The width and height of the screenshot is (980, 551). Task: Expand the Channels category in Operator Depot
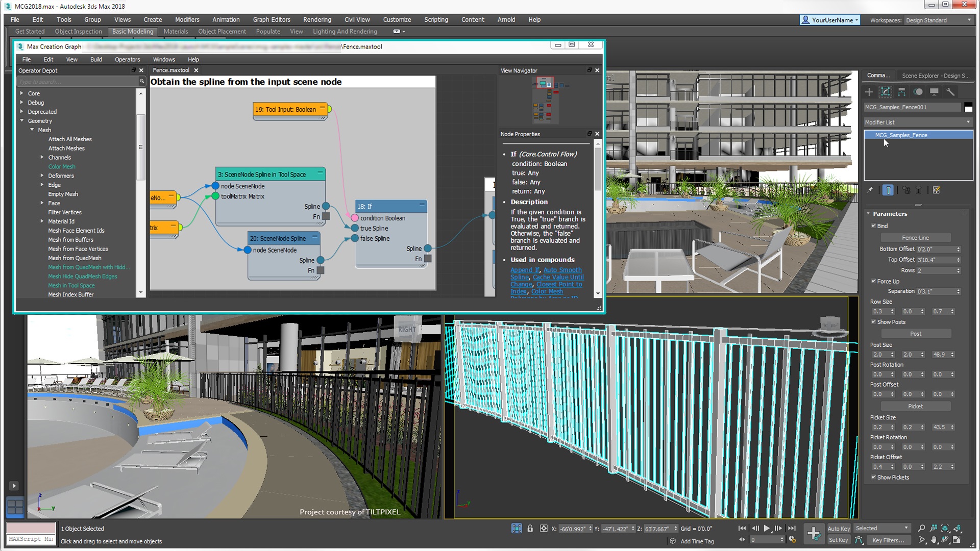click(42, 157)
